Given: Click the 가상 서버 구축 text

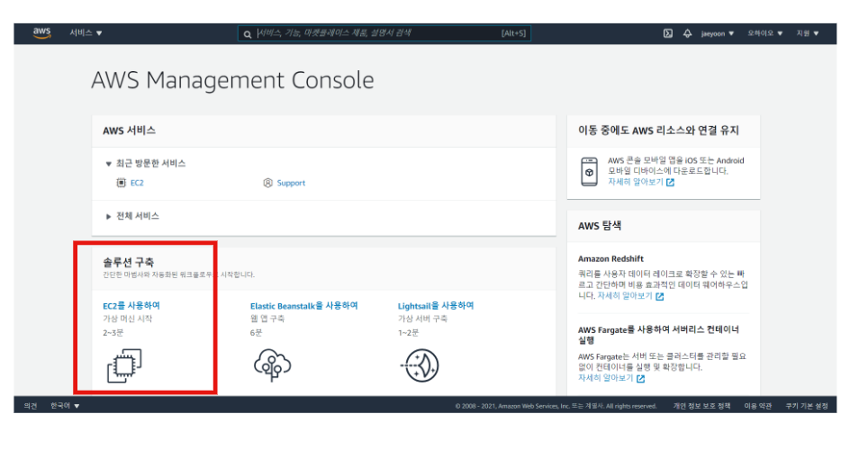Looking at the screenshot, I should pos(422,319).
